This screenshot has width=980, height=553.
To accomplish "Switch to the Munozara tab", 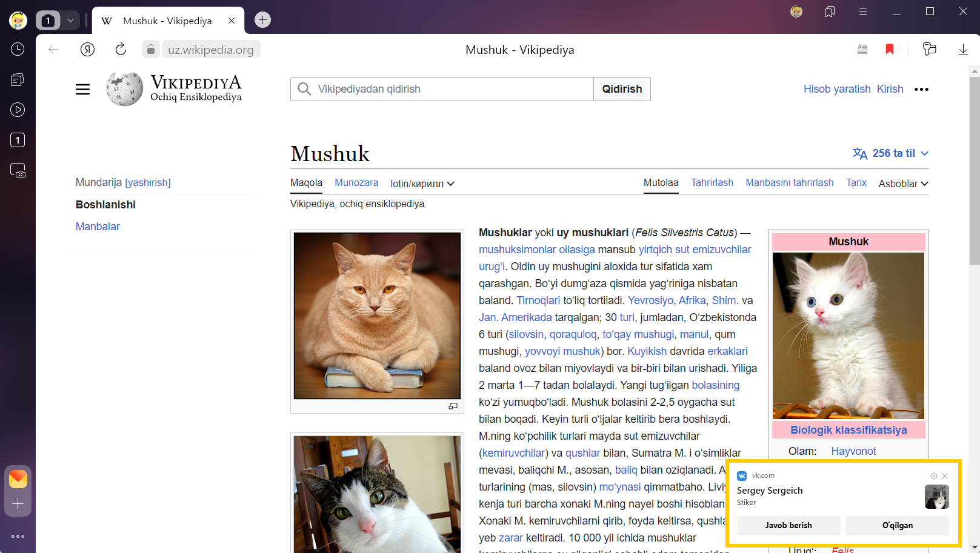I will [x=356, y=183].
